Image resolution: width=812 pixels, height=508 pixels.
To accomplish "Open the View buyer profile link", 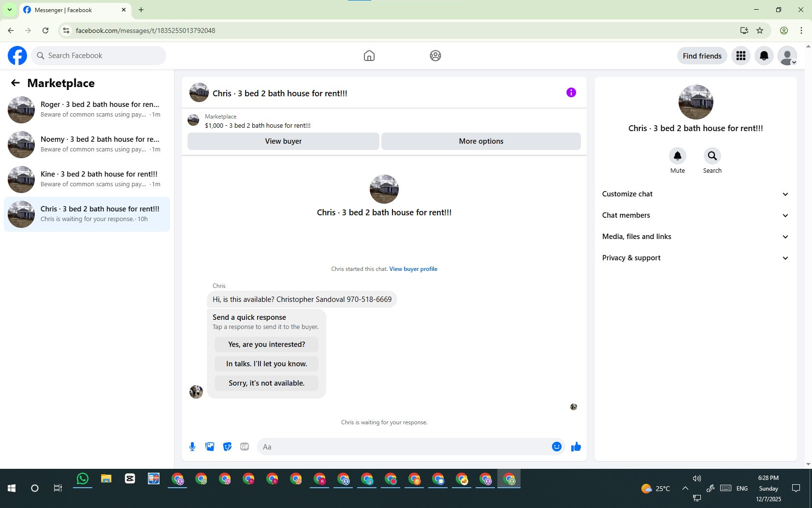I will click(x=413, y=269).
